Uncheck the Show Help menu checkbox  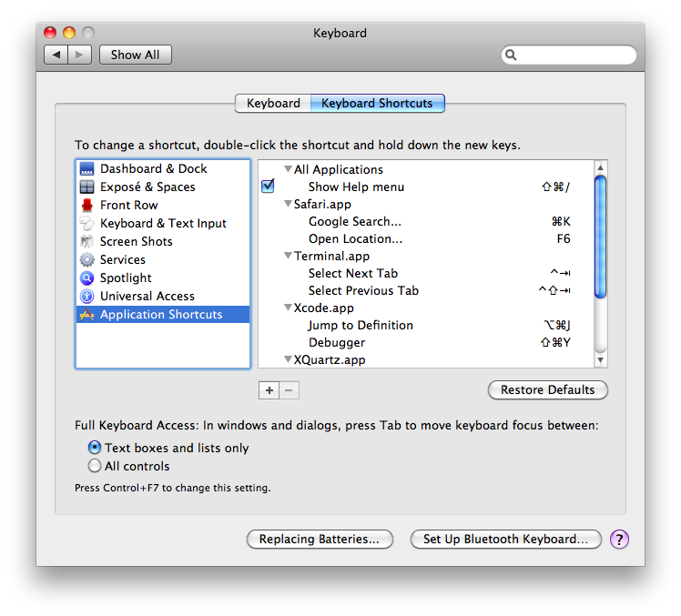tap(268, 187)
